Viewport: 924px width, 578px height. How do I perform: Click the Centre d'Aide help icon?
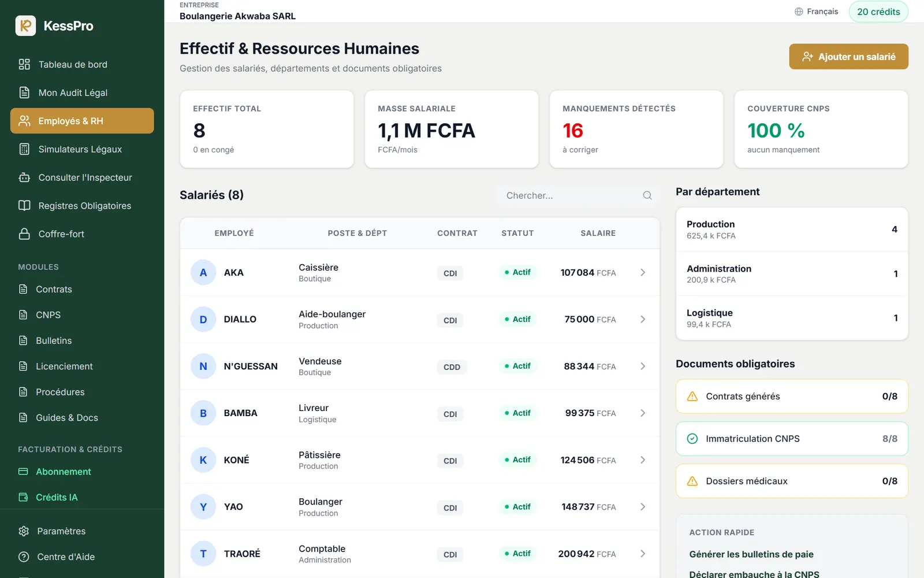(24, 557)
